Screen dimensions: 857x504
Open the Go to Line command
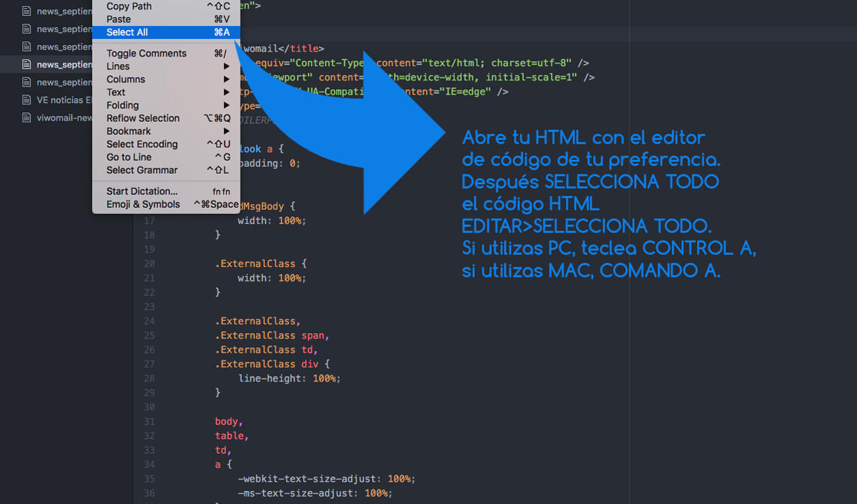(x=129, y=157)
